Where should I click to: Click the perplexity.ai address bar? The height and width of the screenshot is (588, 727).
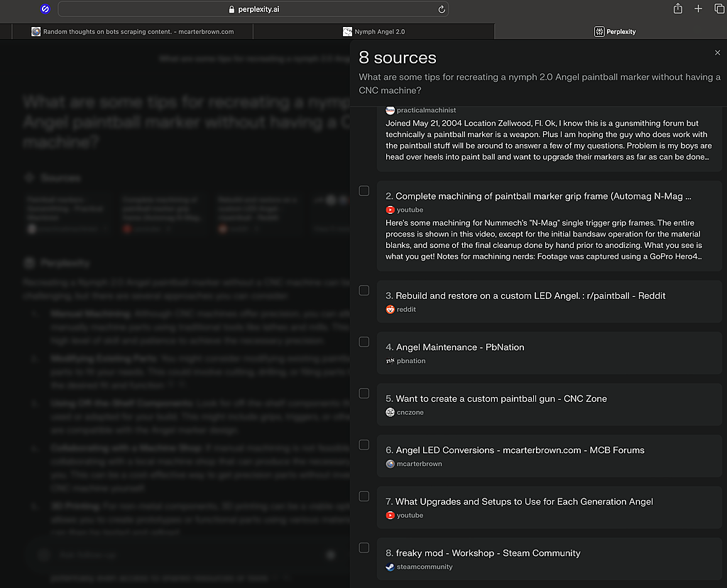pos(253,9)
